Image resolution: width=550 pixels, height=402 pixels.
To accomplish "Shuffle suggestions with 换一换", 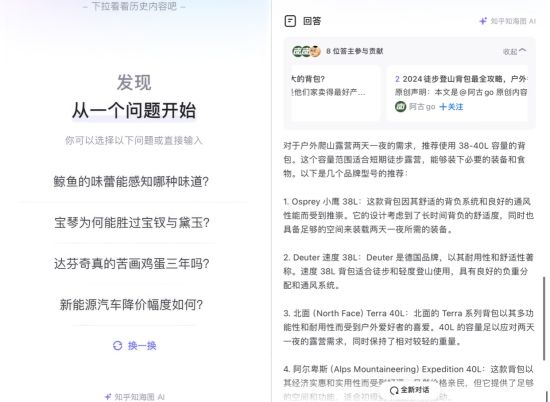I will [135, 346].
